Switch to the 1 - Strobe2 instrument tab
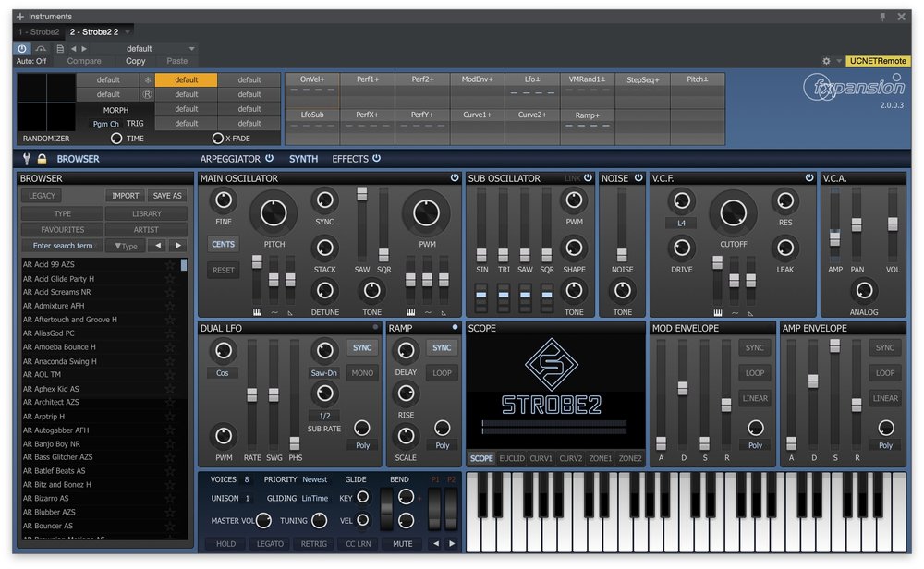 [x=39, y=31]
